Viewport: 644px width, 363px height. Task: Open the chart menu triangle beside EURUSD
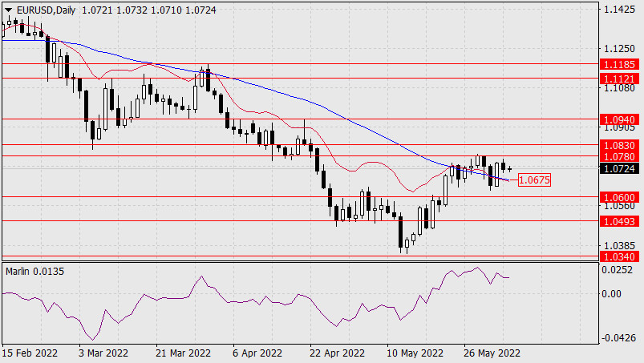8,10
